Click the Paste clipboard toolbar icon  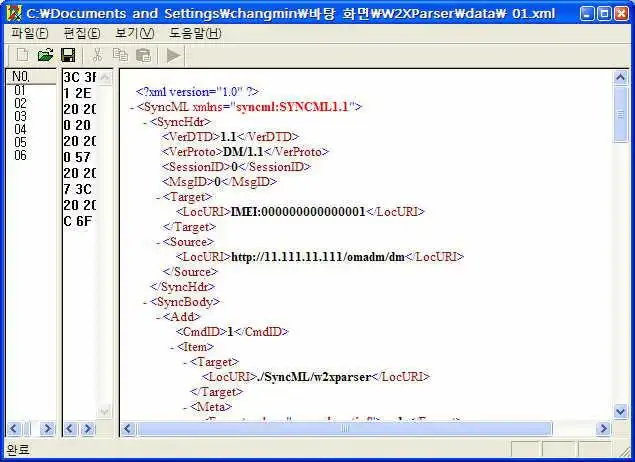click(x=143, y=55)
